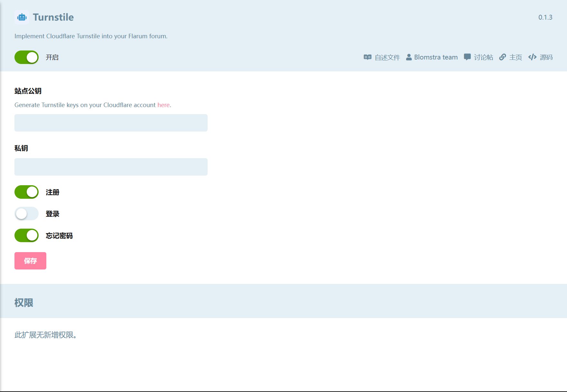The width and height of the screenshot is (567, 392).
Task: Enable the 登录 login toggle
Action: click(26, 214)
